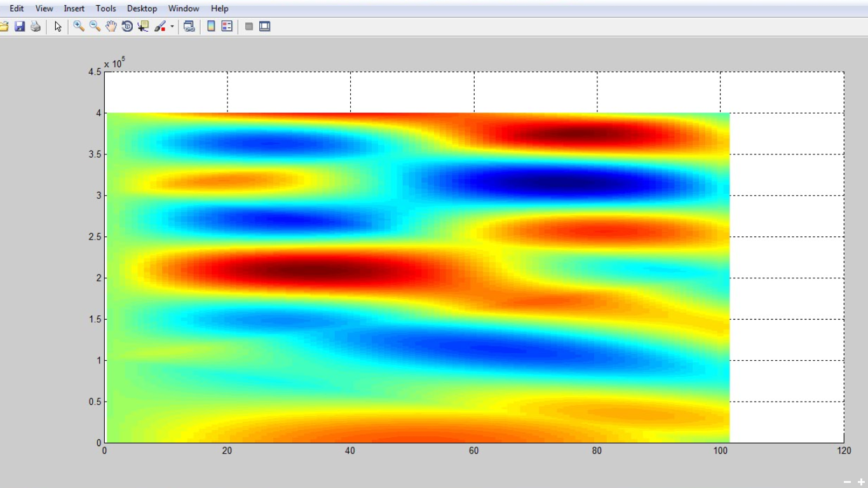Toggle the Insert Colorbar button
This screenshot has height=488, width=868.
[x=211, y=27]
